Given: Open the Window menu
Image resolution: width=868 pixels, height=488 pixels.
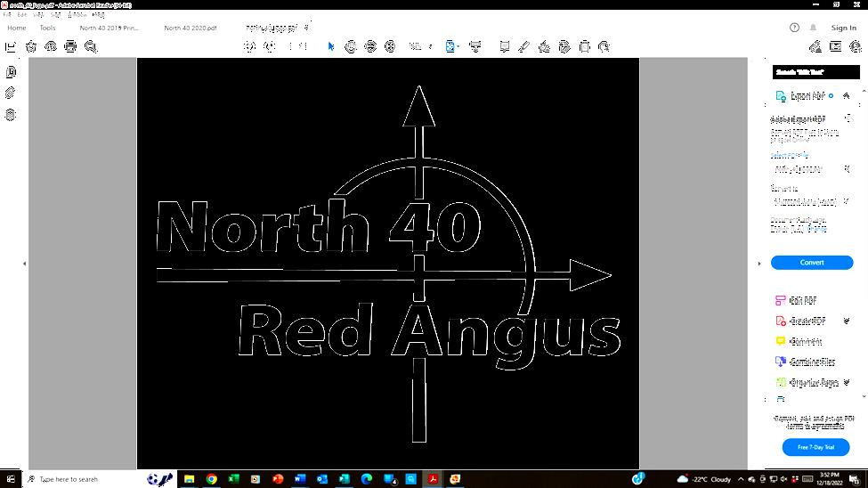Looking at the screenshot, I should (x=77, y=15).
